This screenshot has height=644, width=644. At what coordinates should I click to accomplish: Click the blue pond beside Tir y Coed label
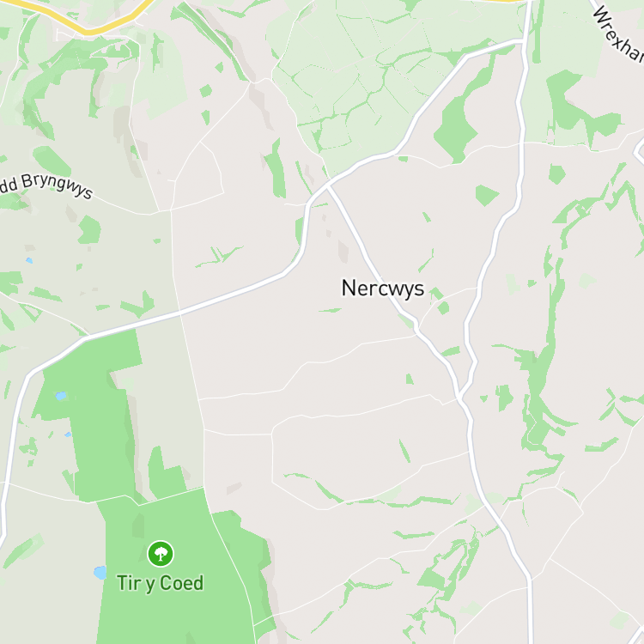pyautogui.click(x=100, y=573)
